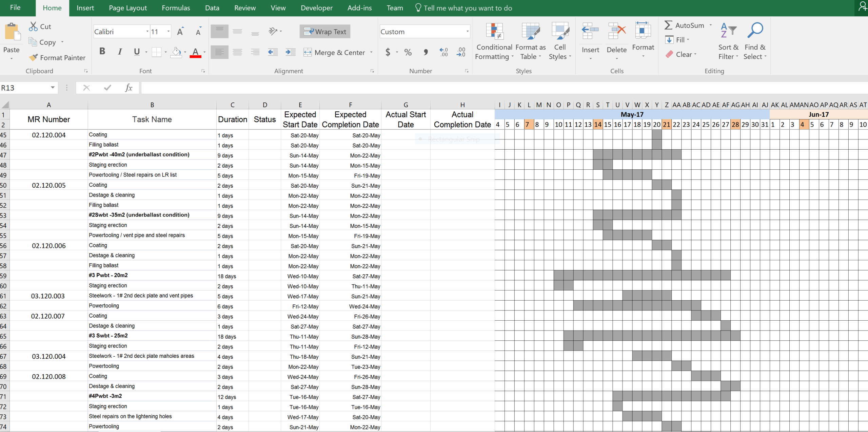The image size is (868, 432).
Task: Apply bold formatting from the Font group
Action: pyautogui.click(x=102, y=51)
